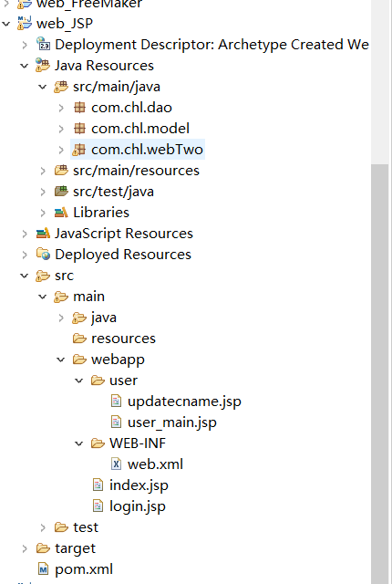Screen dimensions: 392x584
Task: Collapse the web_JSP project node
Action: tap(6, 24)
